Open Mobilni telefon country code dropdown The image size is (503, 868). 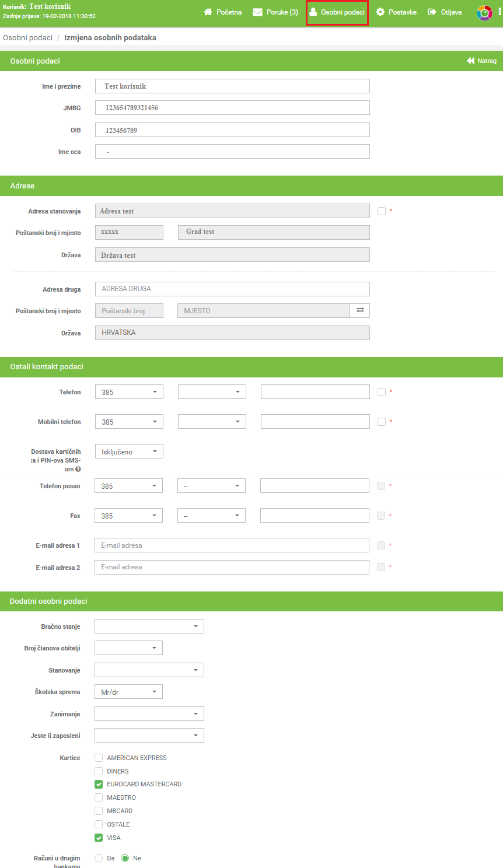129,422
